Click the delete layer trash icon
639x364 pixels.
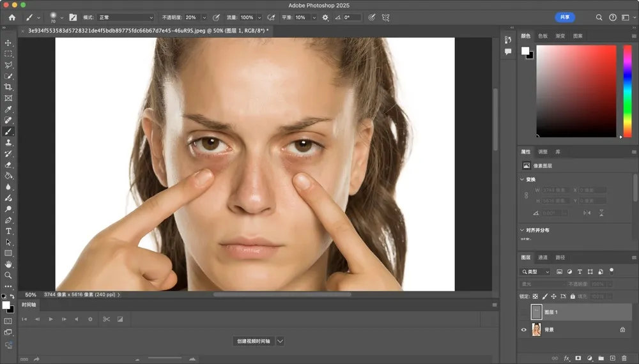[624, 358]
